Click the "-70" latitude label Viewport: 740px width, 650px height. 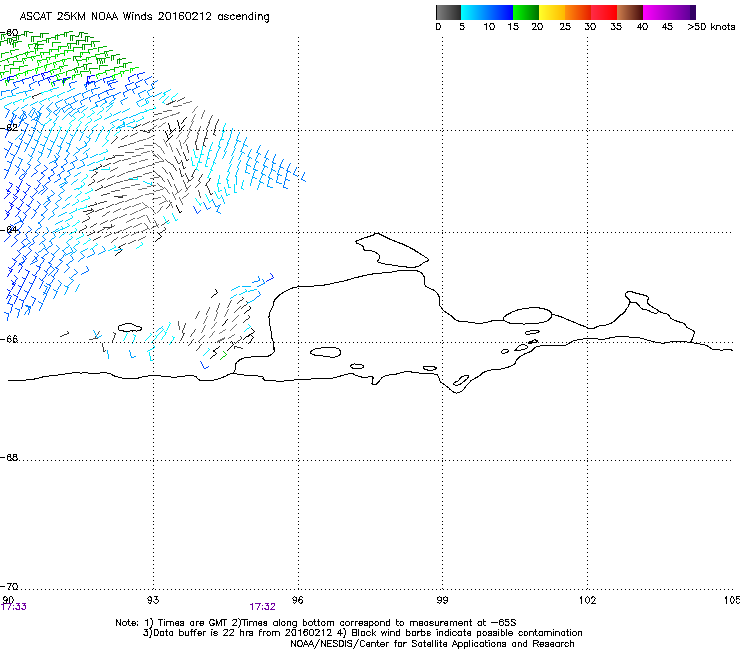(x=9, y=587)
